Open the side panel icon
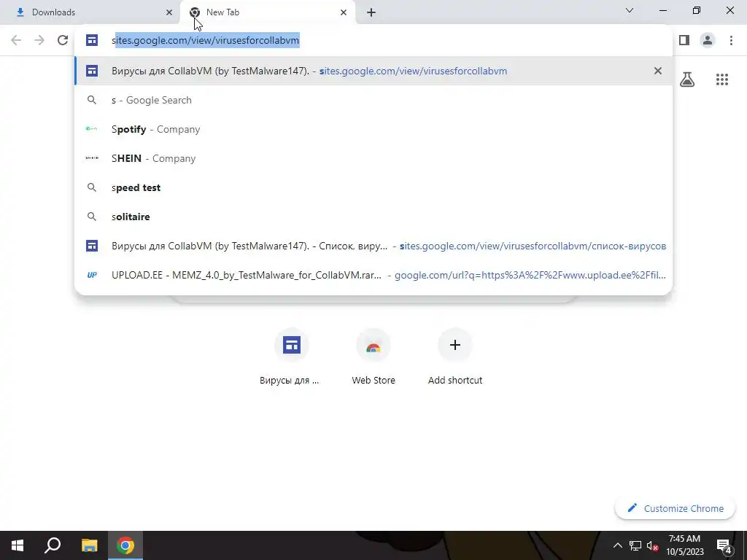The height and width of the screenshot is (560, 747). 684,40
